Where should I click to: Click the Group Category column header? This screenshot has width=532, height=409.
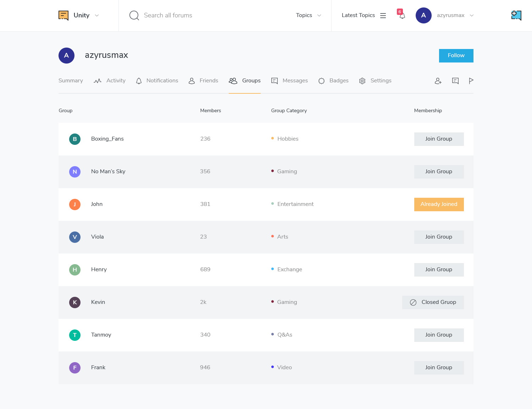[x=289, y=111]
